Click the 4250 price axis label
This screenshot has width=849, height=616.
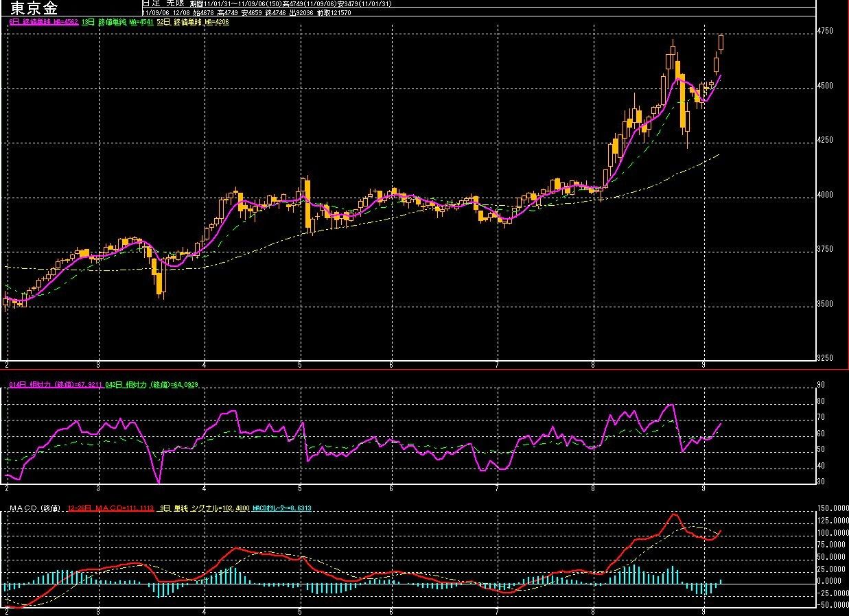click(x=825, y=140)
